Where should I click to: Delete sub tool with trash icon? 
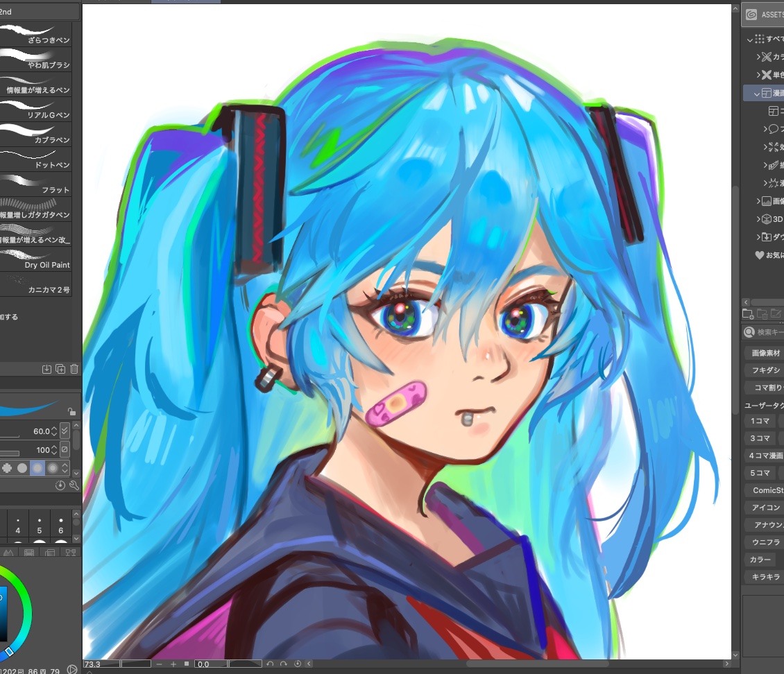point(74,369)
